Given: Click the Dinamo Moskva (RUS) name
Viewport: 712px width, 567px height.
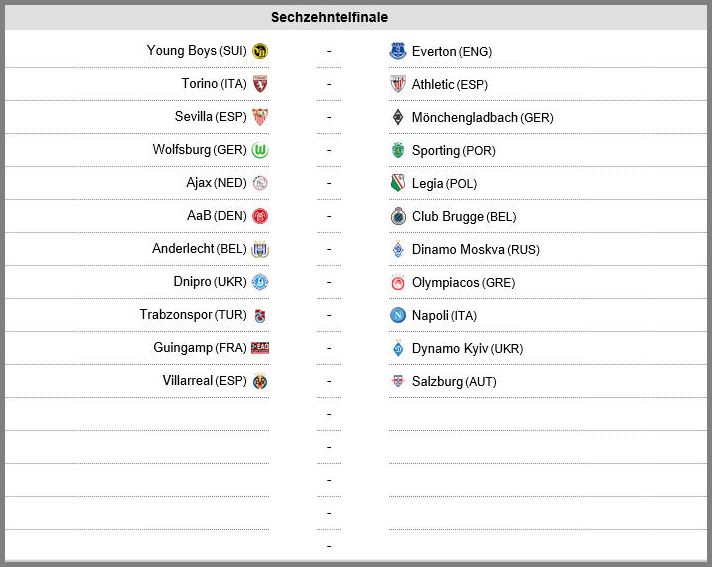Looking at the screenshot, I should pos(475,249).
